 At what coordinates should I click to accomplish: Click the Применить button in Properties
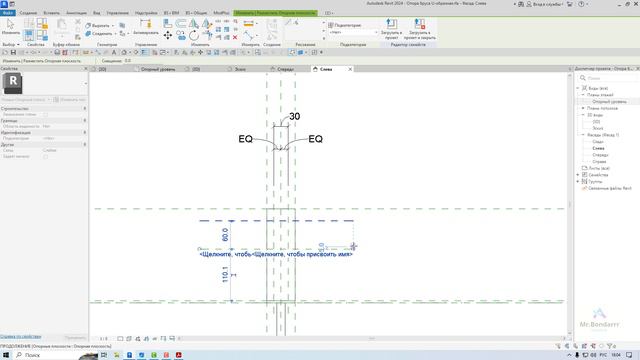(75, 338)
